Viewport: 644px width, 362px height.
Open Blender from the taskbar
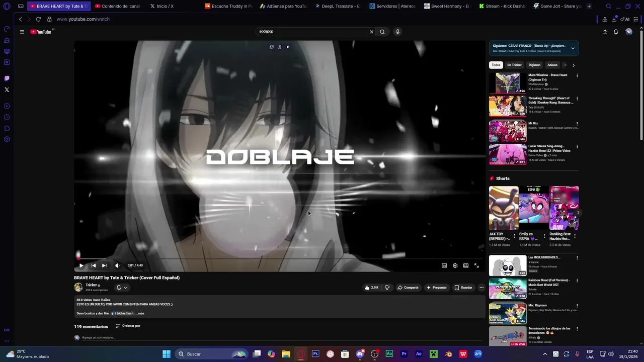tap(448, 354)
